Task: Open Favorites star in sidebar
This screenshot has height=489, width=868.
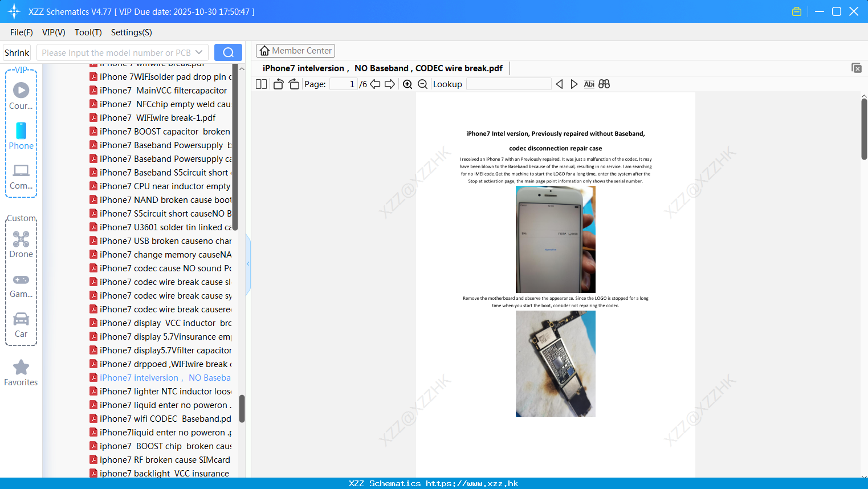Action: tap(21, 373)
